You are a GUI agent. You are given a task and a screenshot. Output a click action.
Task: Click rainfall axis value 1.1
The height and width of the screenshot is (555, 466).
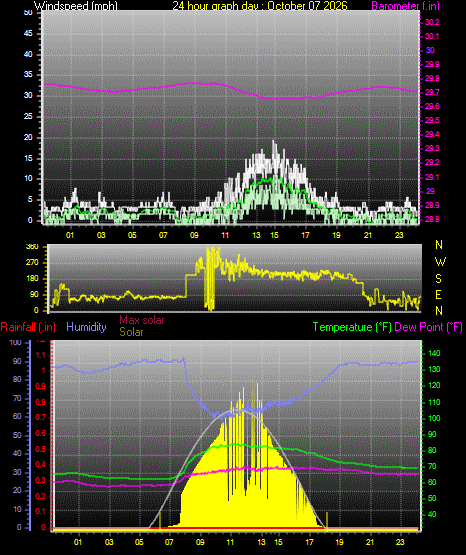click(x=41, y=355)
